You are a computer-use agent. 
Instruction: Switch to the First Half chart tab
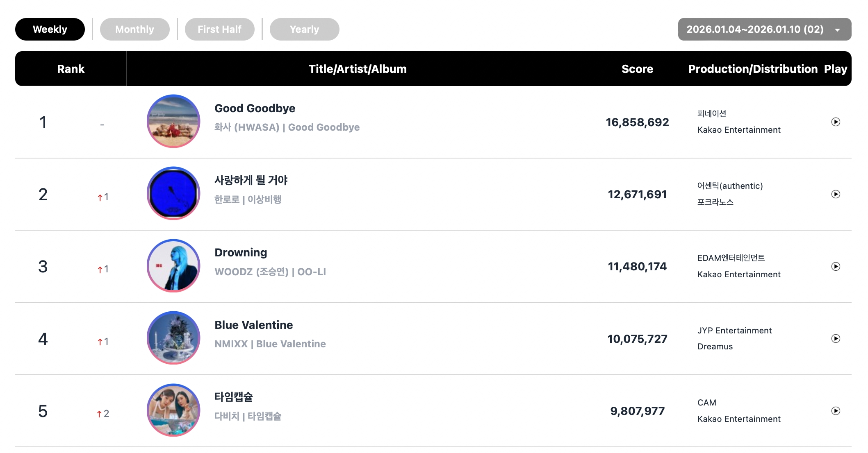tap(219, 29)
